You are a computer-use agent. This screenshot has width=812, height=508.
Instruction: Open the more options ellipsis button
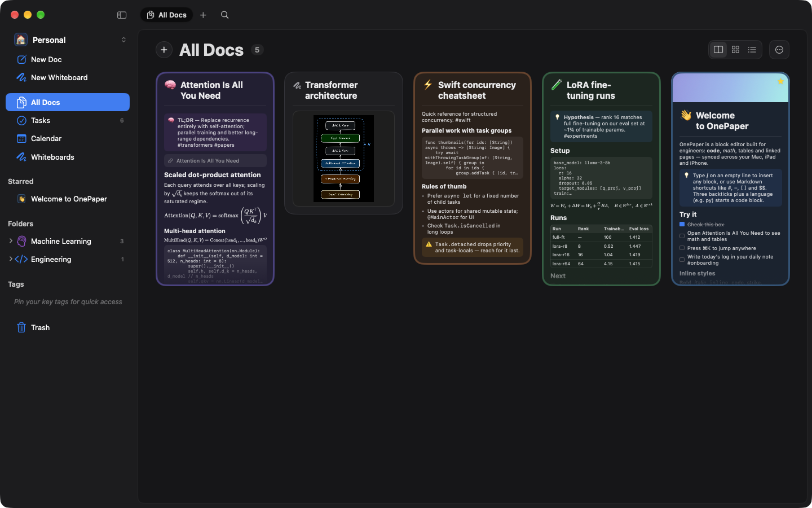tap(779, 50)
